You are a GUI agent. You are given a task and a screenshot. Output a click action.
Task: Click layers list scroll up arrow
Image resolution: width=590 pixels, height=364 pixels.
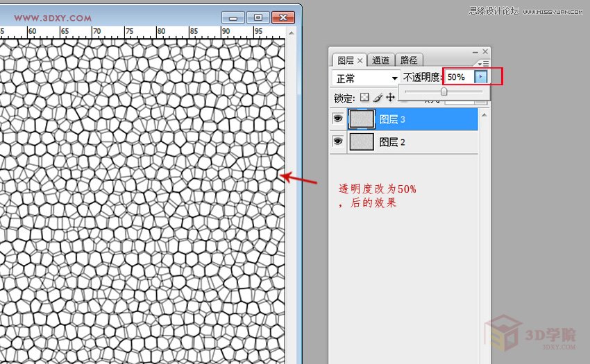coord(484,114)
